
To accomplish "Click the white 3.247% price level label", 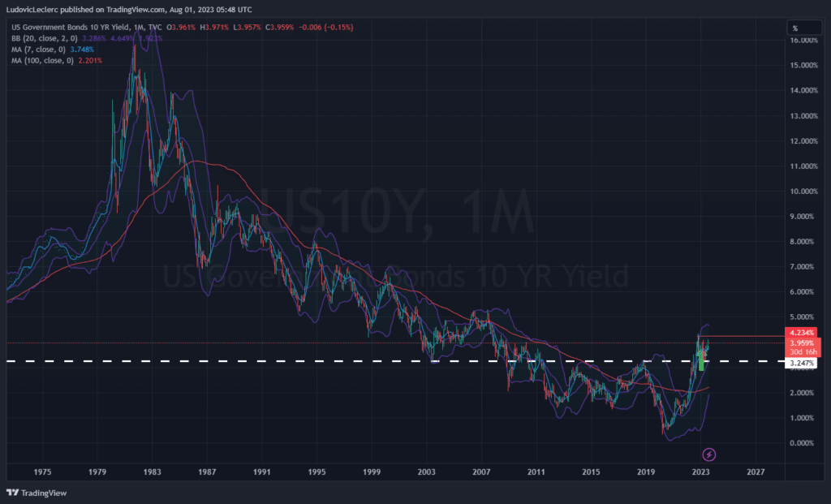I will tap(803, 364).
